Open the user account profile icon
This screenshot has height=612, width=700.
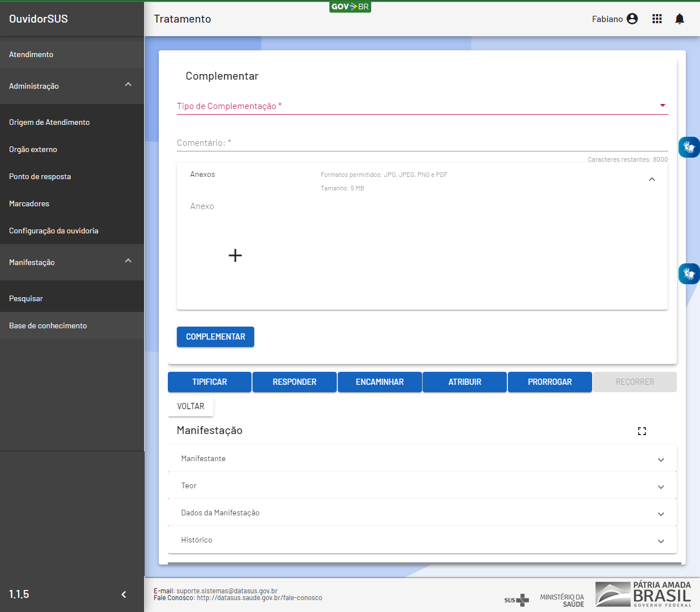pos(632,19)
